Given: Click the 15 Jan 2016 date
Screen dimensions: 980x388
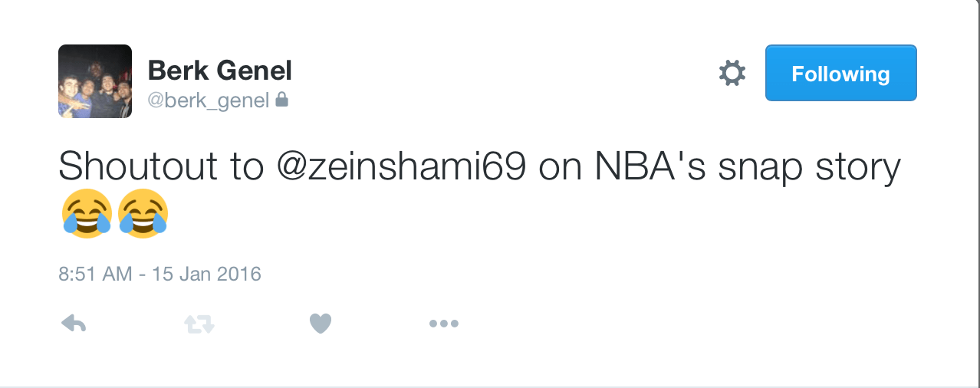Looking at the screenshot, I should (209, 274).
